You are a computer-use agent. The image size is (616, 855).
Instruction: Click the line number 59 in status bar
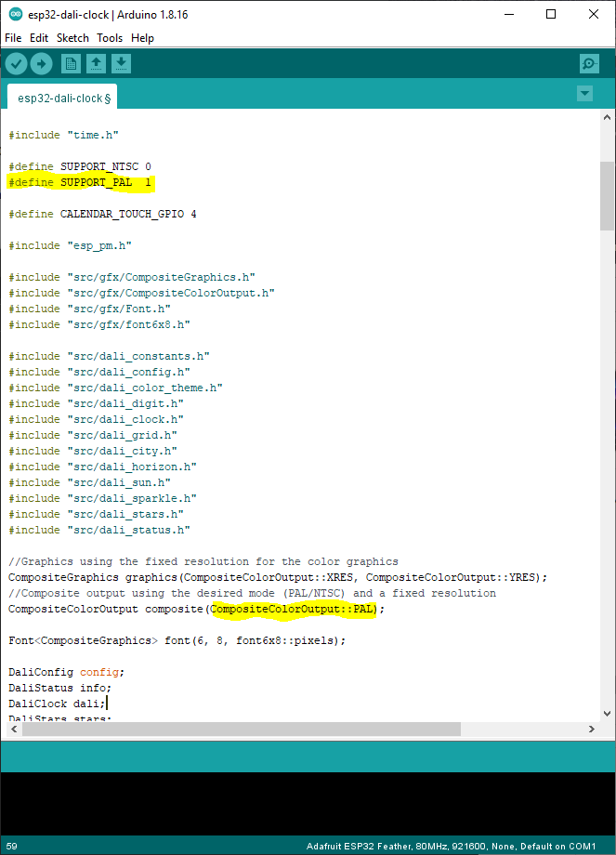11,847
